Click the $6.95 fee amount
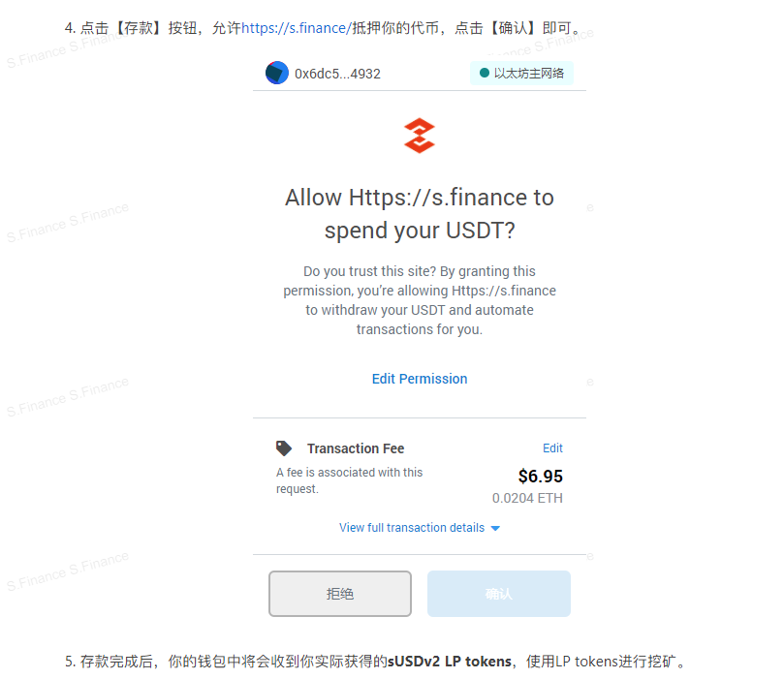 click(x=541, y=477)
